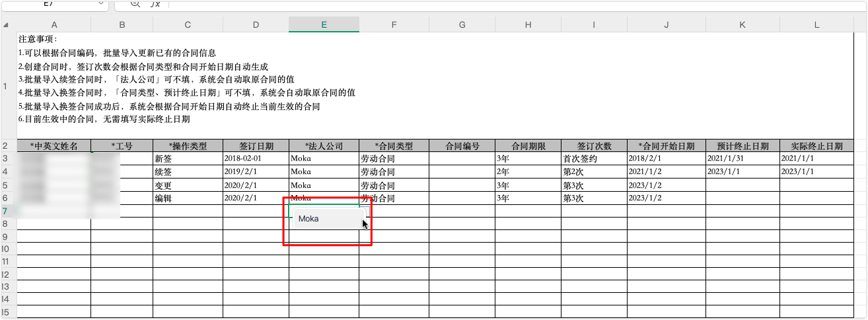Select column A header
This screenshot has width=868, height=320.
pyautogui.click(x=54, y=24)
